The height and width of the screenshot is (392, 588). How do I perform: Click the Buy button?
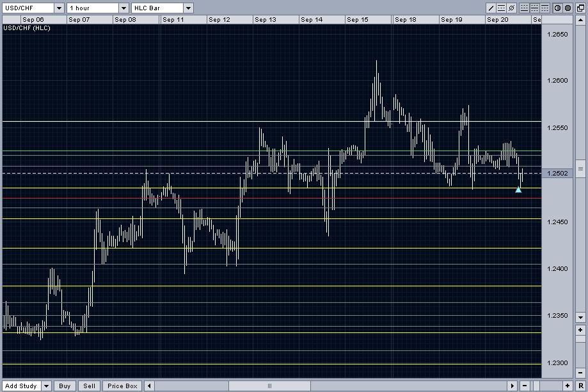[x=65, y=386]
